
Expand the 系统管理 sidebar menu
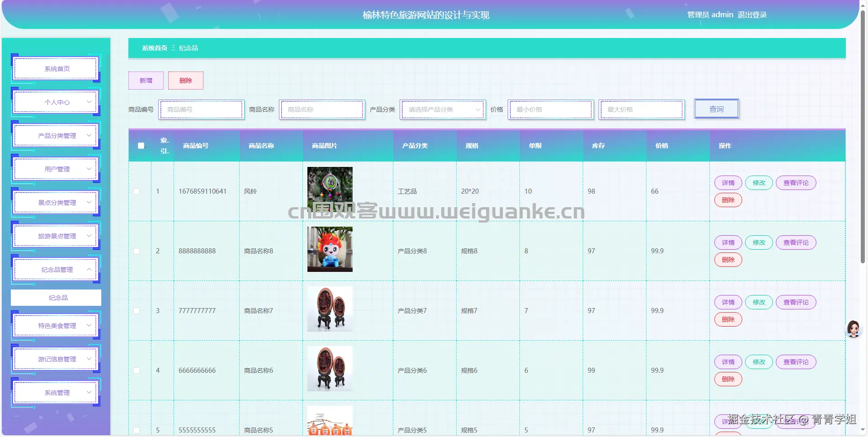click(56, 393)
